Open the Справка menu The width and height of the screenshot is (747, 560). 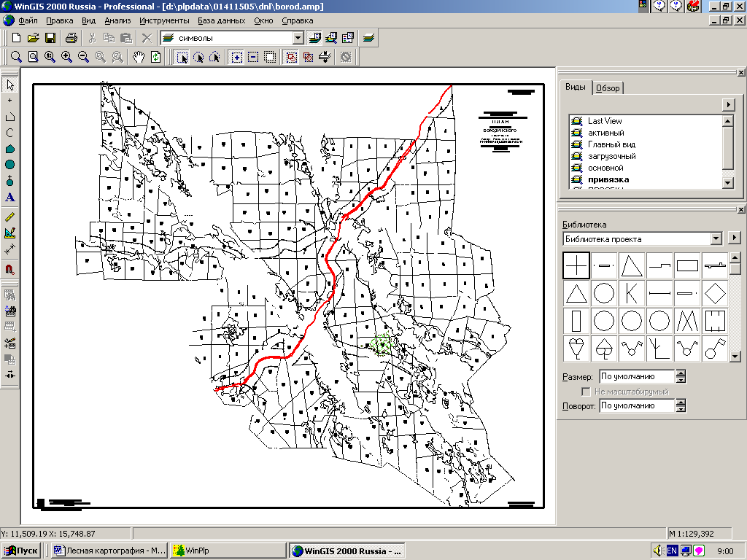pyautogui.click(x=298, y=20)
